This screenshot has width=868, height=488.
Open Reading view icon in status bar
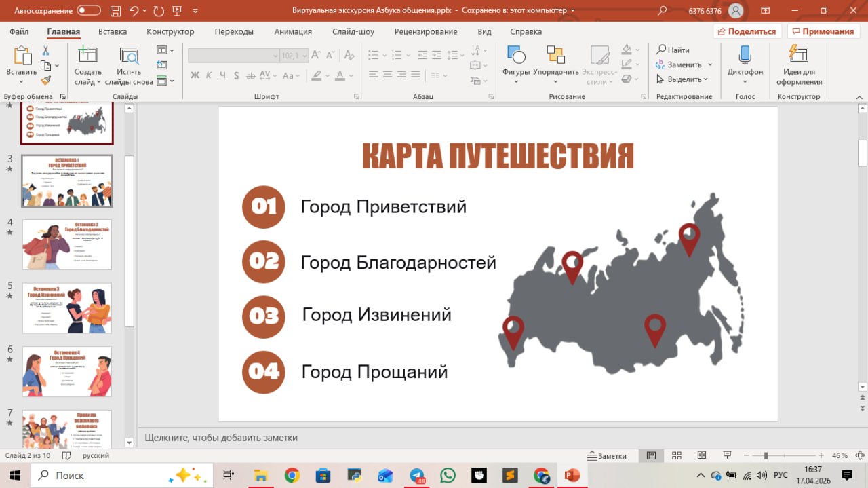[x=702, y=455]
